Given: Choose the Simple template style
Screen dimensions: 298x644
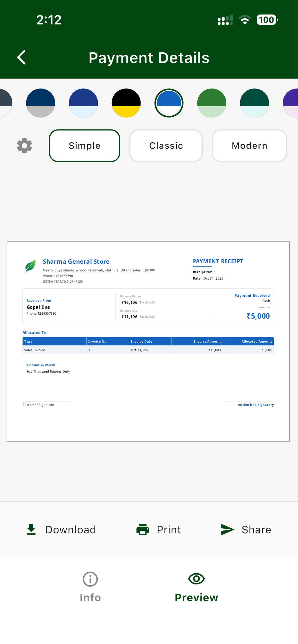Looking at the screenshot, I should 84,146.
